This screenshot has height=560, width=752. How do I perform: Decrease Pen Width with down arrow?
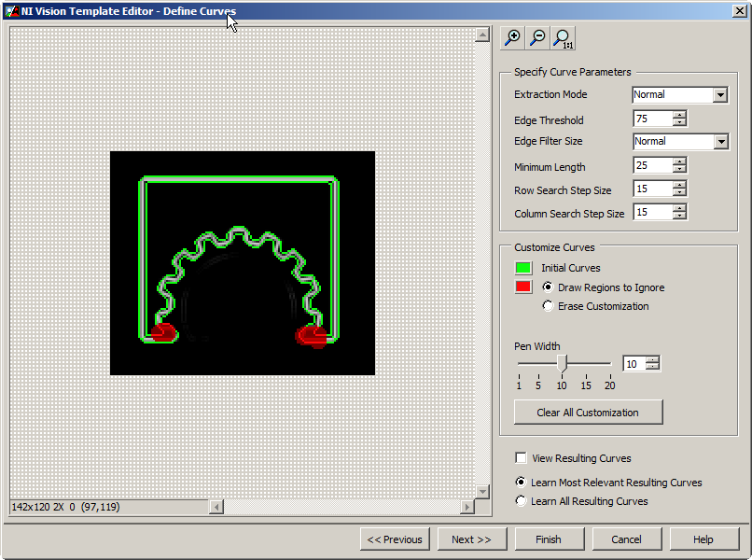[652, 367]
